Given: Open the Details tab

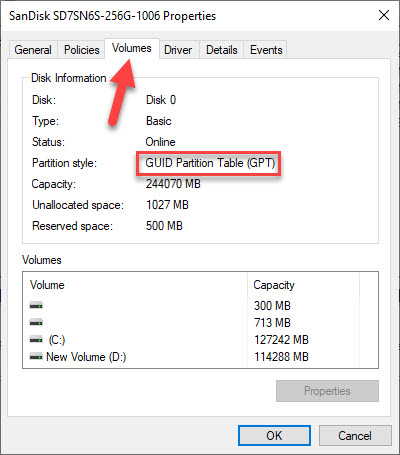Looking at the screenshot, I should coord(222,50).
